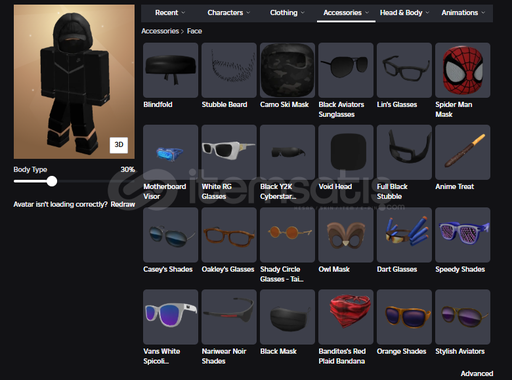This screenshot has height=380, width=512.
Task: Select the Motherboard Visor item
Action: [170, 152]
